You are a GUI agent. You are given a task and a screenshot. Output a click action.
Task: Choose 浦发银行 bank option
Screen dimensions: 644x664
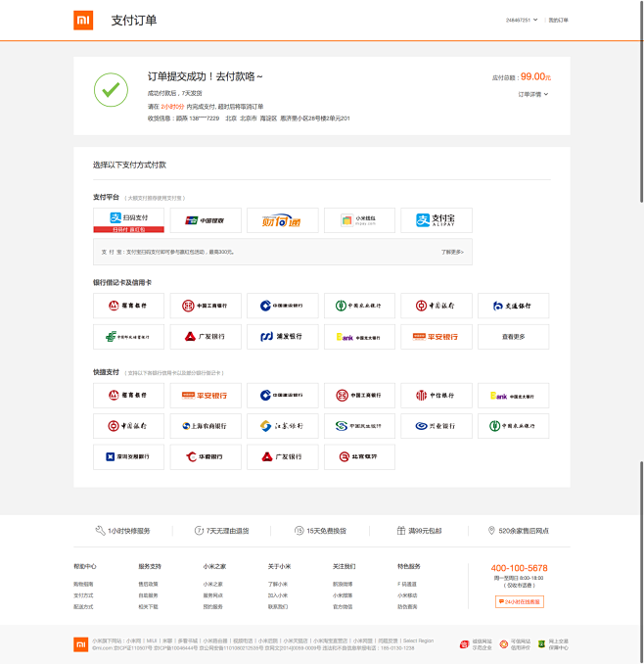click(283, 337)
